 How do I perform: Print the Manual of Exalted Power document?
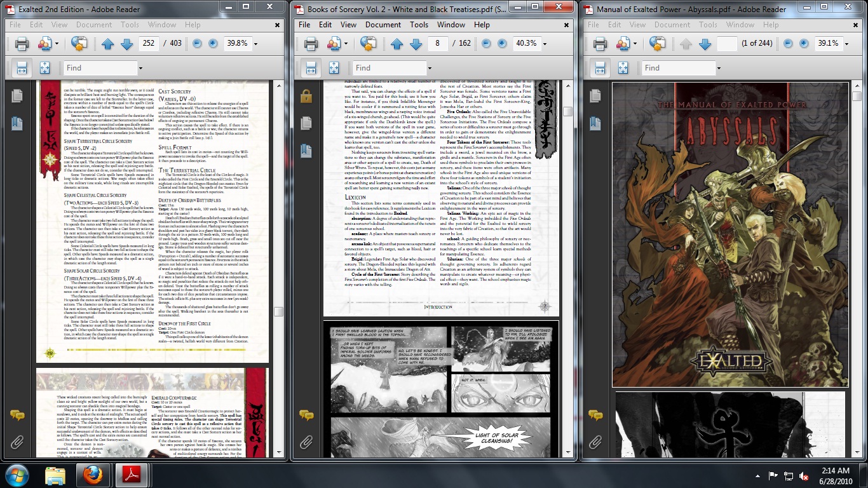tap(600, 44)
